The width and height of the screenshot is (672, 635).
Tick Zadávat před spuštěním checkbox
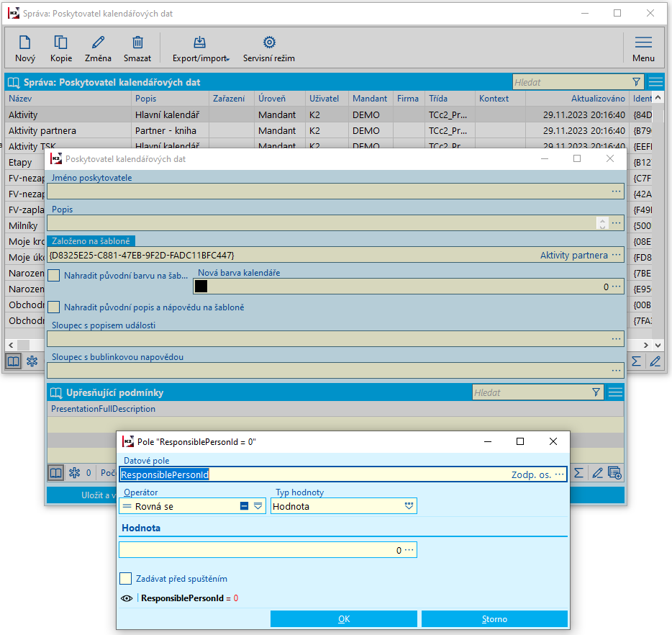pyautogui.click(x=126, y=579)
